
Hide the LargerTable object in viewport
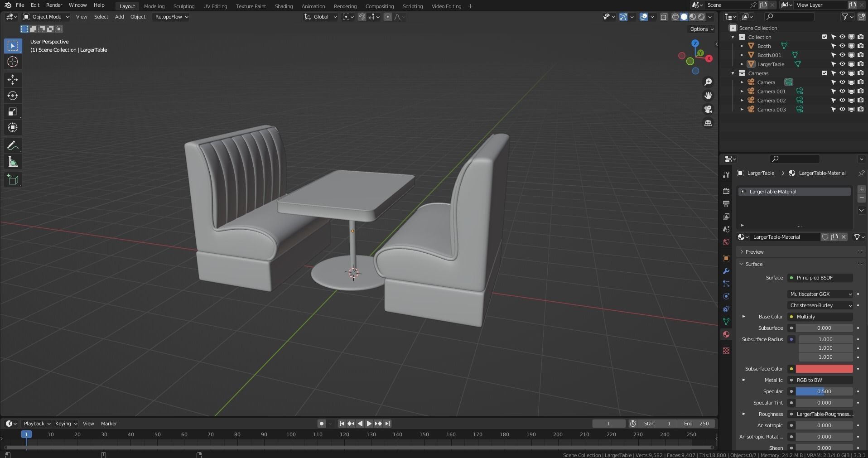pos(842,64)
